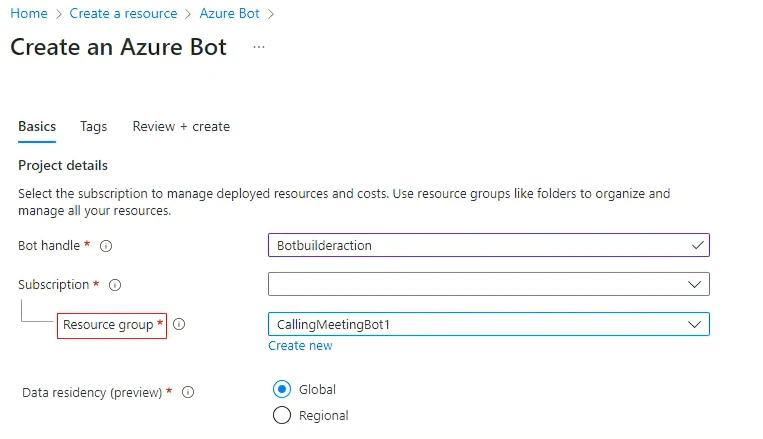The height and width of the screenshot is (439, 763).
Task: Switch to the Review + create tab
Action: tap(181, 127)
